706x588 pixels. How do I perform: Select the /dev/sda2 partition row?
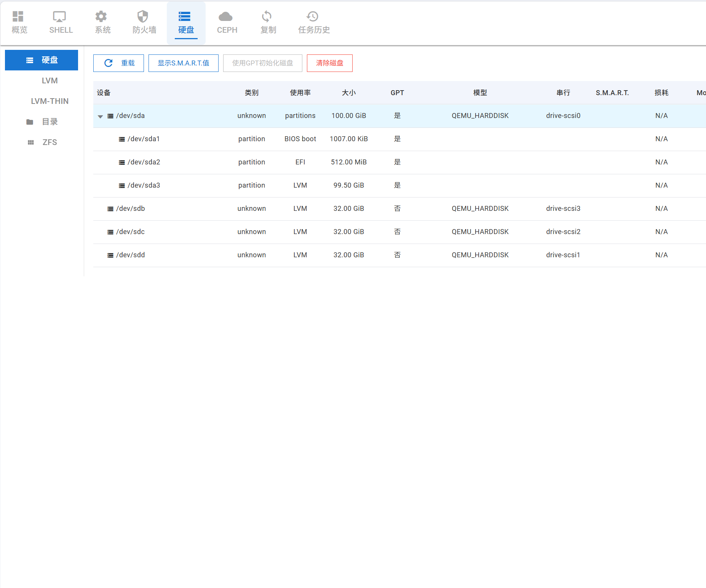coord(399,163)
